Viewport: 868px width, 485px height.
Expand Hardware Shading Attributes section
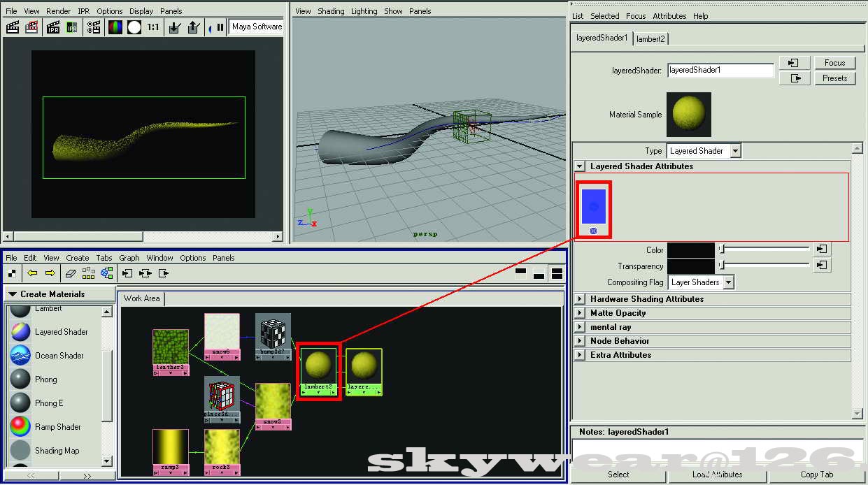click(580, 299)
